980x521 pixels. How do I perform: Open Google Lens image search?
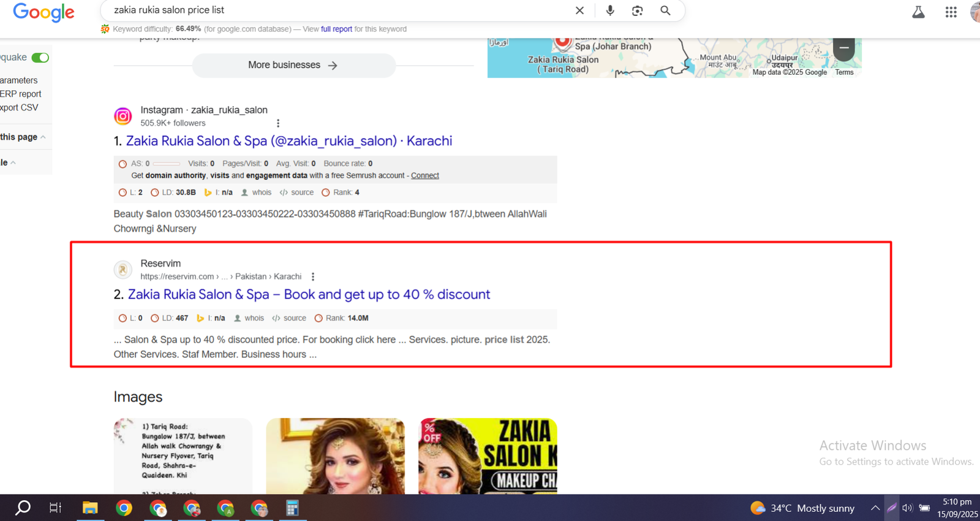click(637, 10)
